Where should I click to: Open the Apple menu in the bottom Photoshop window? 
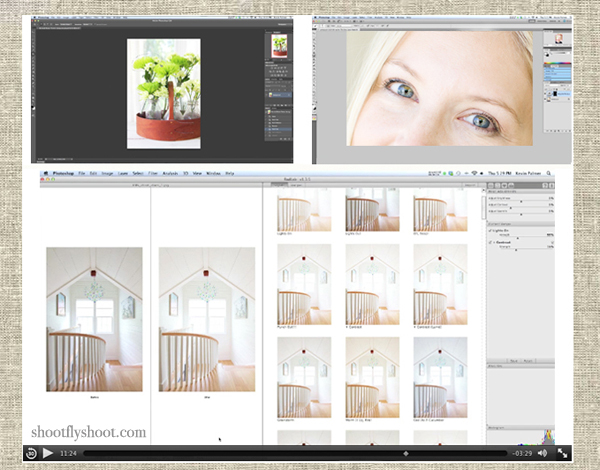click(x=46, y=173)
